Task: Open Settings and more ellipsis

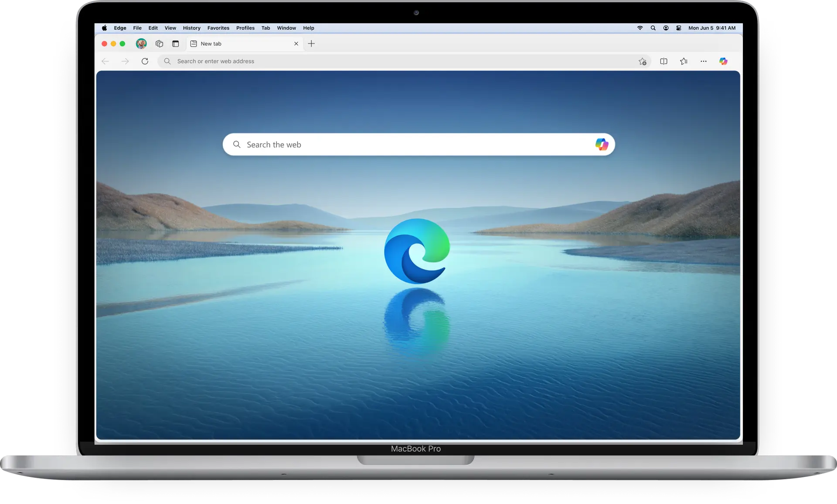Action: pyautogui.click(x=704, y=61)
